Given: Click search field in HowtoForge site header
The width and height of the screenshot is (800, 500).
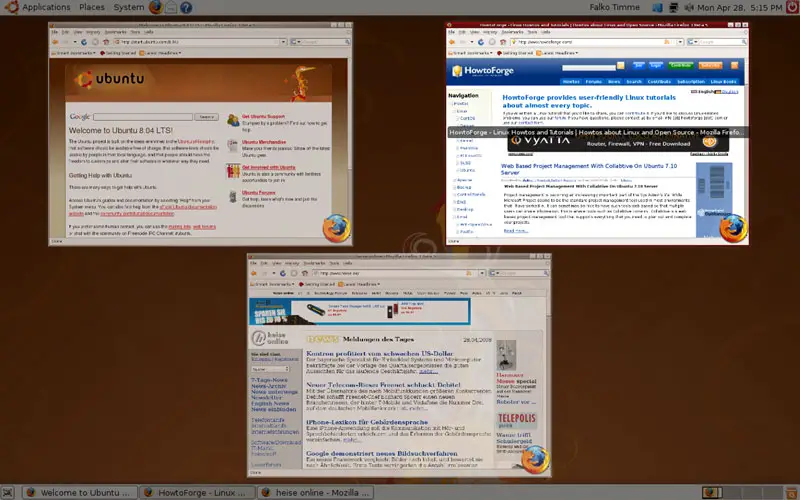Looking at the screenshot, I should pos(589,67).
